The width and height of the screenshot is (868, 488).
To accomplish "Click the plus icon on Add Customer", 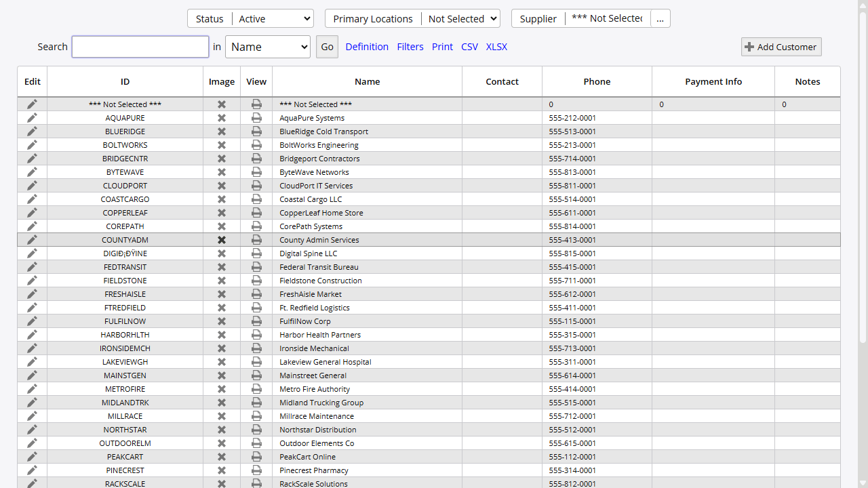I will pos(749,47).
